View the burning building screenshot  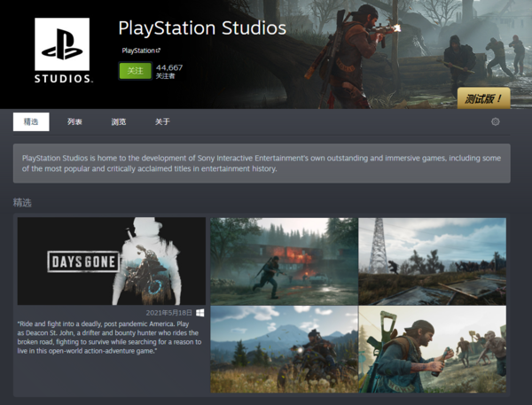pos(284,261)
